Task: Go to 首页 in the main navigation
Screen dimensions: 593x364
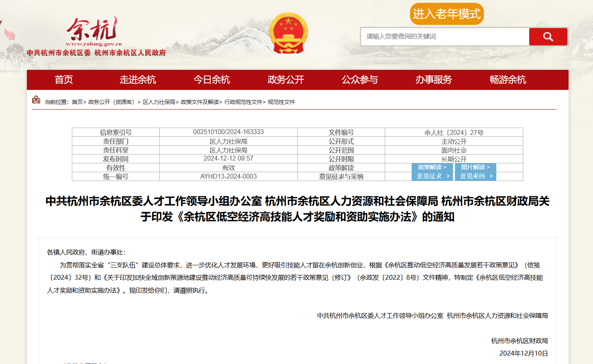Action: 64,80
